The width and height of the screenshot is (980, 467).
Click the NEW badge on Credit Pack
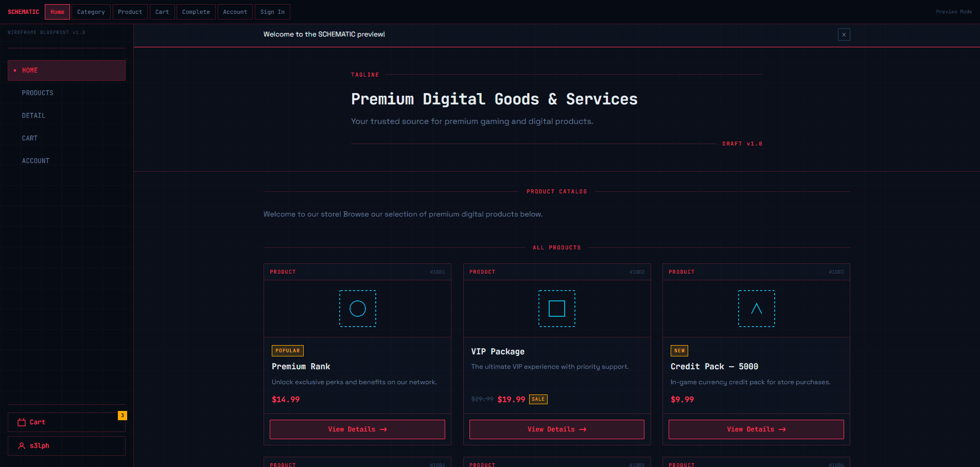(679, 351)
